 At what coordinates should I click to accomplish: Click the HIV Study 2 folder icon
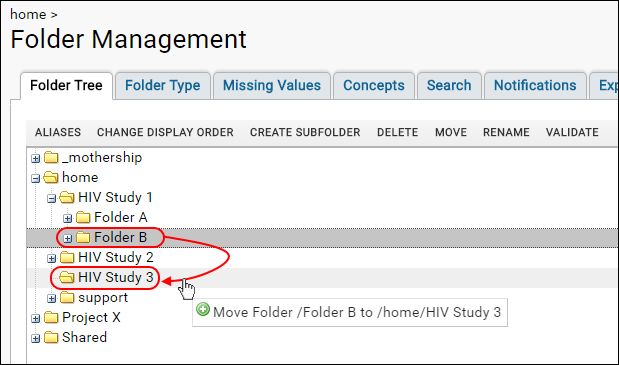[x=67, y=258]
